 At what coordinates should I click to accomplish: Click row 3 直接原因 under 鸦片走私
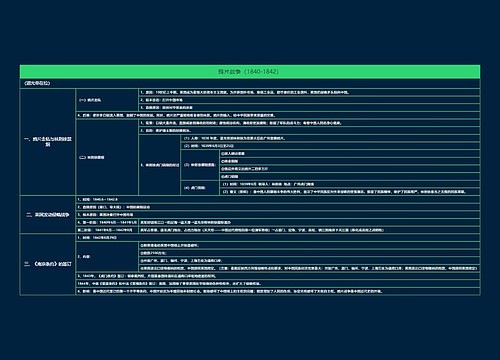click(x=309, y=108)
